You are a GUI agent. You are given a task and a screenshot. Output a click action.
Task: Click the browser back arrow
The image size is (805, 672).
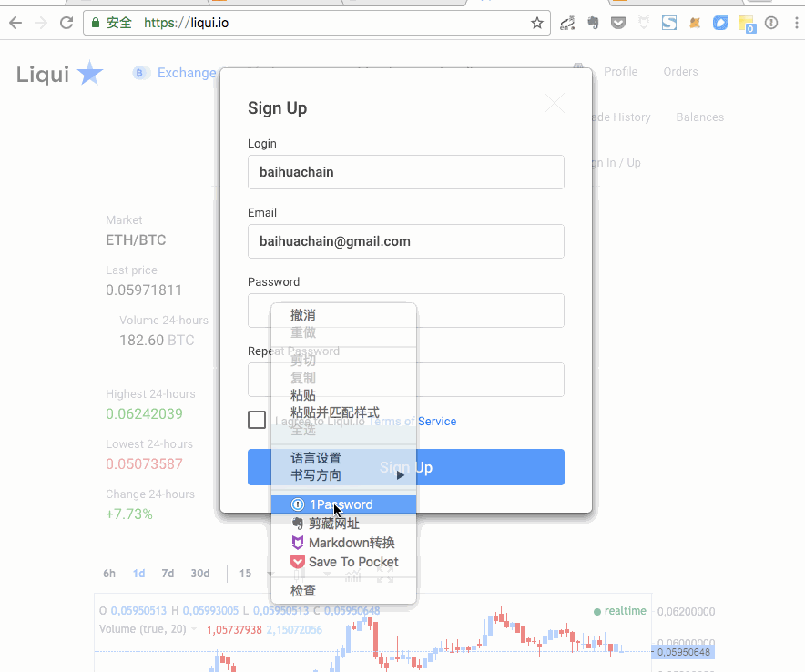pyautogui.click(x=15, y=23)
